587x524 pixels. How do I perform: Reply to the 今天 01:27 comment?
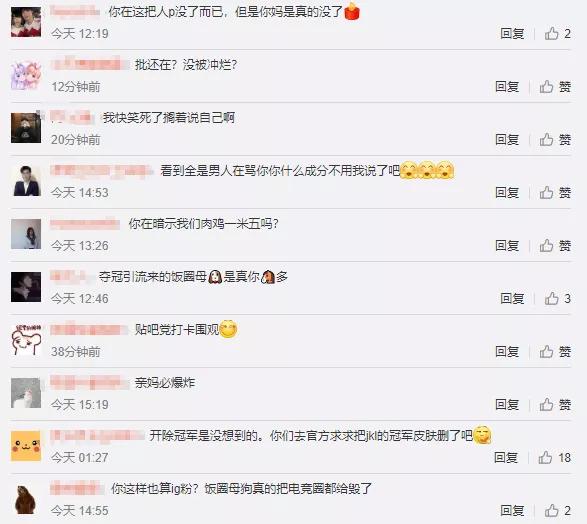pos(506,457)
